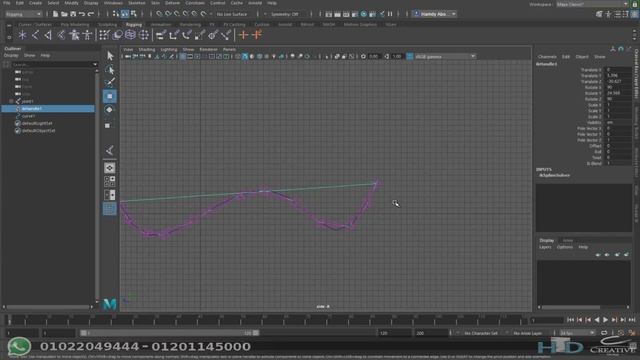Switch to four-view pane layout
The image size is (640, 360).
[109, 181]
